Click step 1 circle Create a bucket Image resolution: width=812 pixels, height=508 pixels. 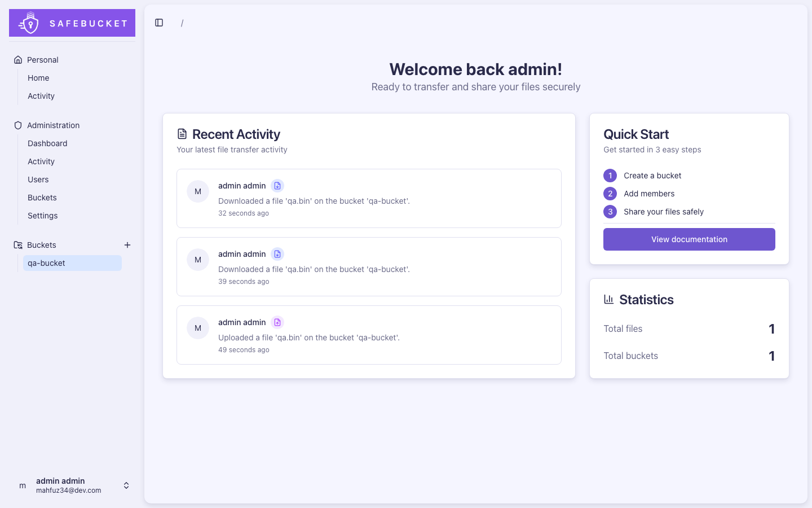click(610, 176)
